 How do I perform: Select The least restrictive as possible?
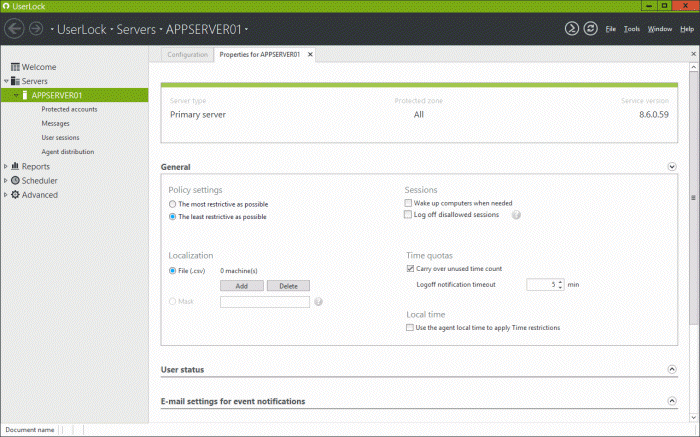(x=172, y=216)
